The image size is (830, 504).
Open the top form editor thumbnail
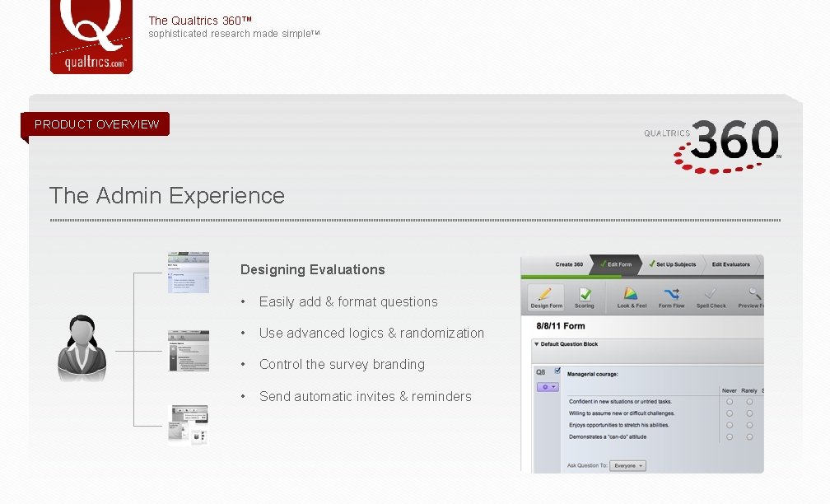189,273
